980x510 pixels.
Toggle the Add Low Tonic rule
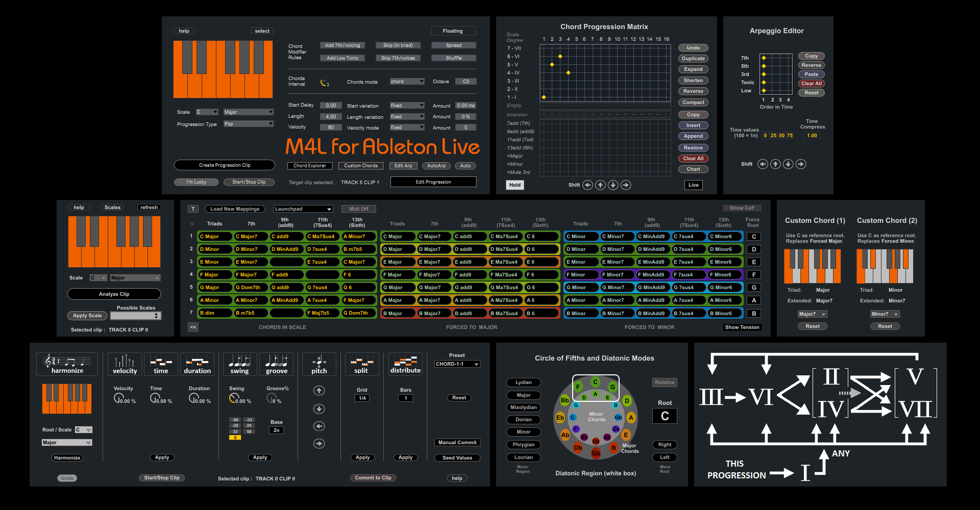(x=342, y=58)
